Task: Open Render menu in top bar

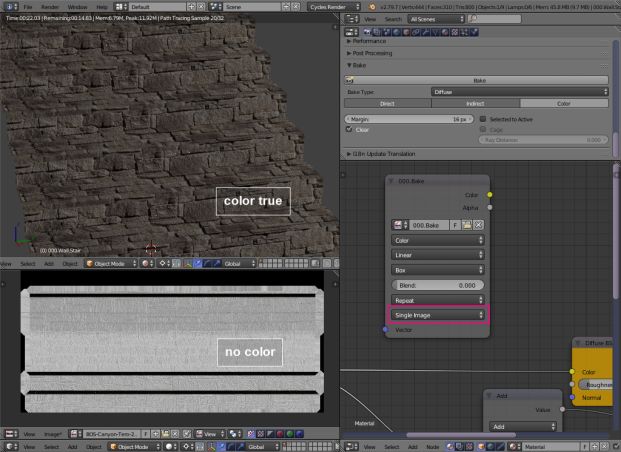Action: (50, 7)
